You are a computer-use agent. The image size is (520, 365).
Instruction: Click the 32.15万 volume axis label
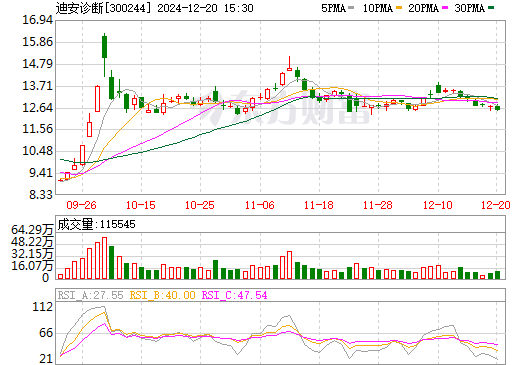[32, 254]
